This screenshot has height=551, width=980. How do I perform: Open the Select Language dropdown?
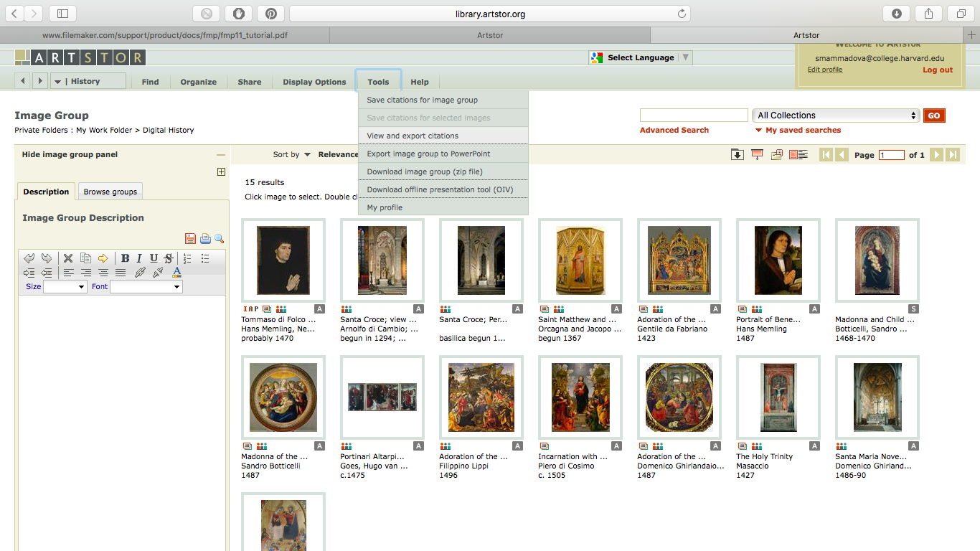tap(641, 57)
